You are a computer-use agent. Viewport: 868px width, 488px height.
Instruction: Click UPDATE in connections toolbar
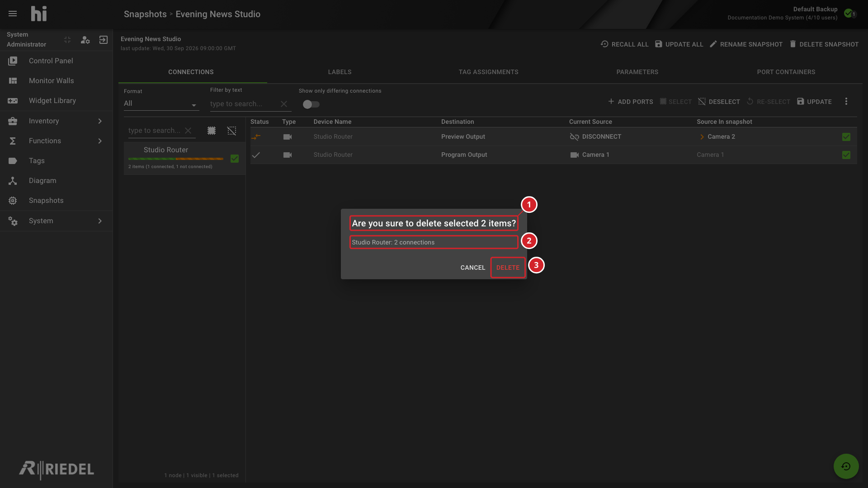(x=814, y=101)
